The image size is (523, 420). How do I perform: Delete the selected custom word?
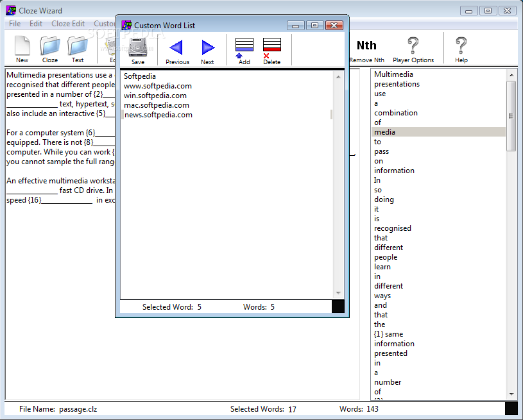pos(272,51)
